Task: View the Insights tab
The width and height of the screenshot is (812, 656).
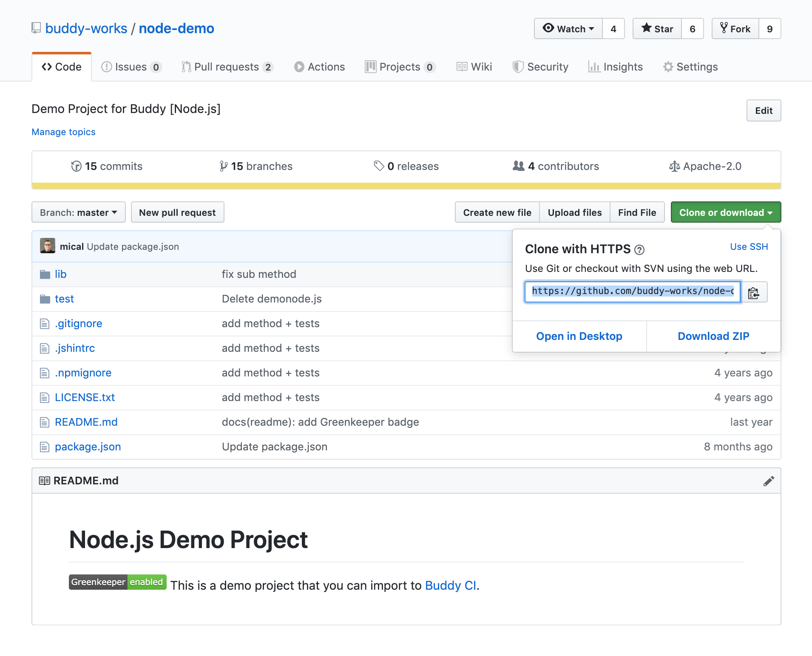Action: tap(616, 67)
